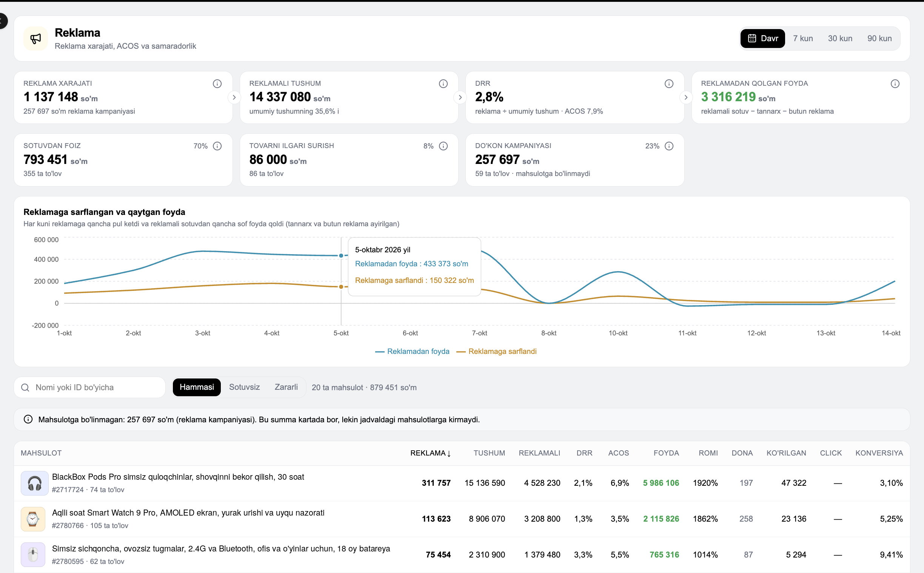
Task: Click the 9,41% conversion value
Action: pos(891,555)
